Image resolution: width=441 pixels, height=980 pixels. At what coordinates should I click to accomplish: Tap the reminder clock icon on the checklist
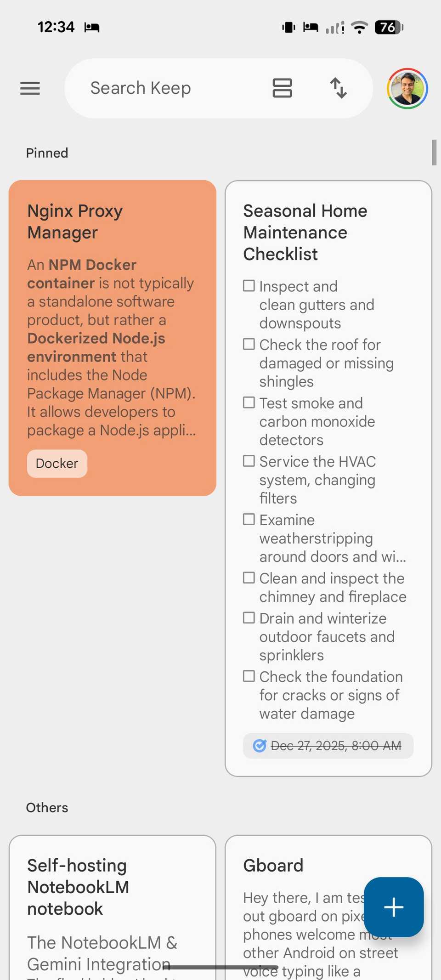260,746
